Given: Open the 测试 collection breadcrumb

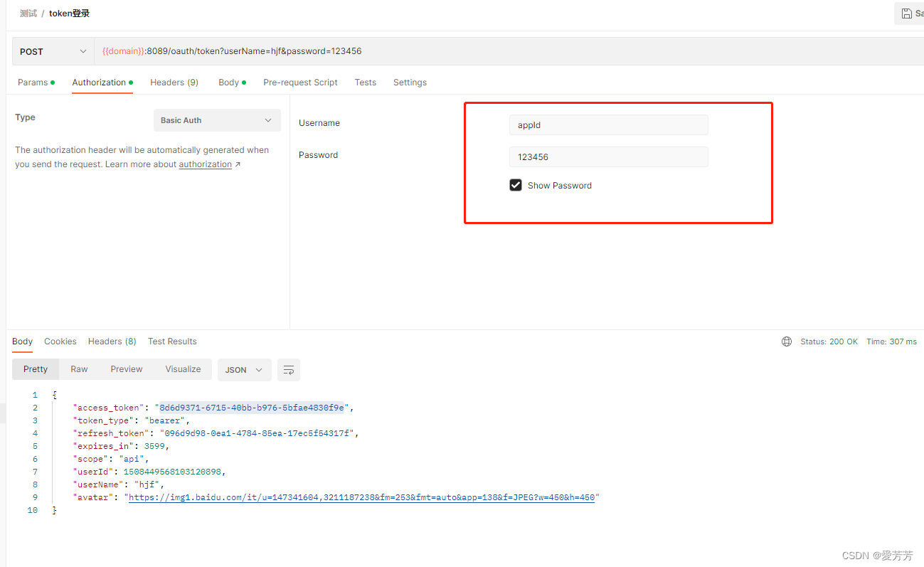Looking at the screenshot, I should pos(27,13).
